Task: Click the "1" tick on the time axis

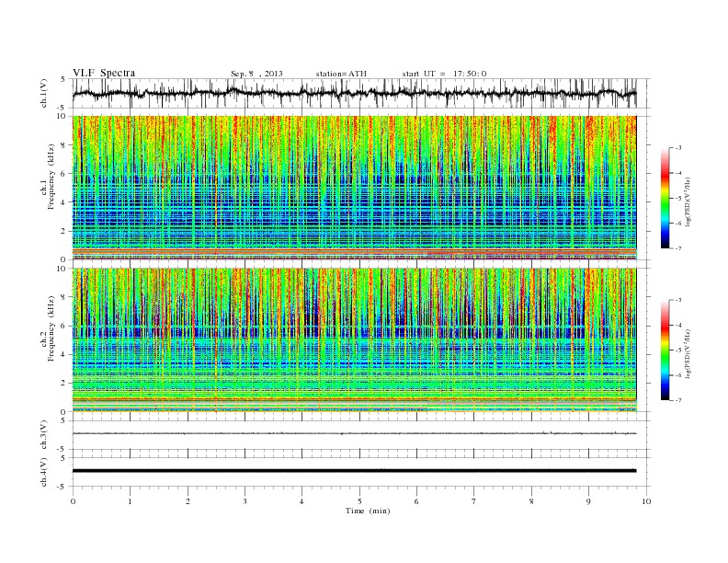Action: point(130,501)
